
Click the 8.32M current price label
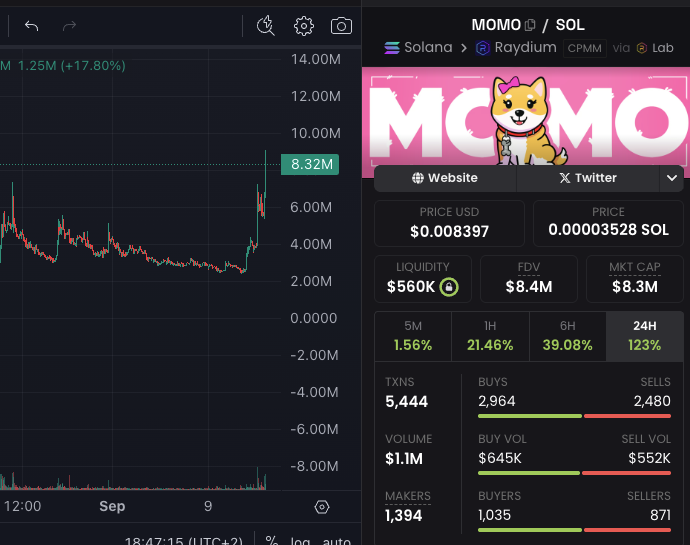[x=310, y=164]
